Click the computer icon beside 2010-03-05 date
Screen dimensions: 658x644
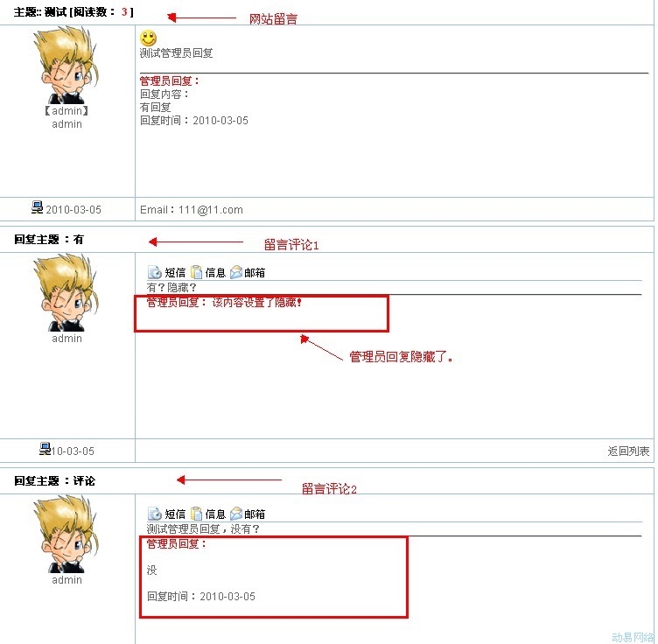pos(38,207)
